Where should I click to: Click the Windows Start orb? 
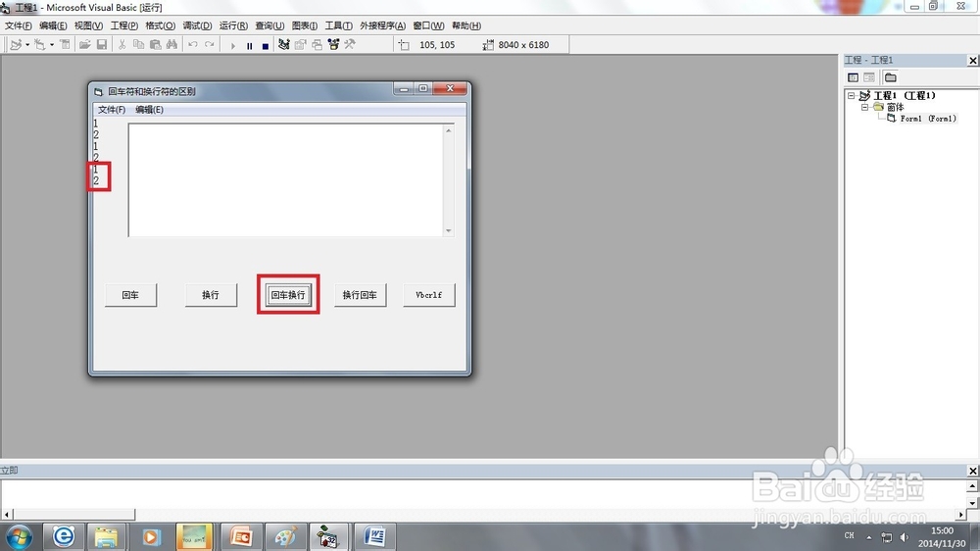click(x=19, y=536)
